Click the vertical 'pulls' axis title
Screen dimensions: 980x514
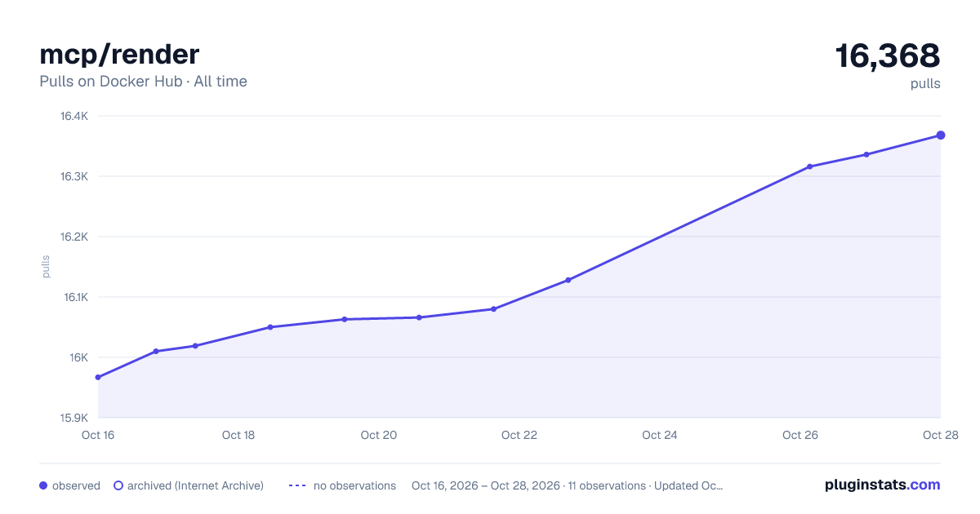point(46,267)
